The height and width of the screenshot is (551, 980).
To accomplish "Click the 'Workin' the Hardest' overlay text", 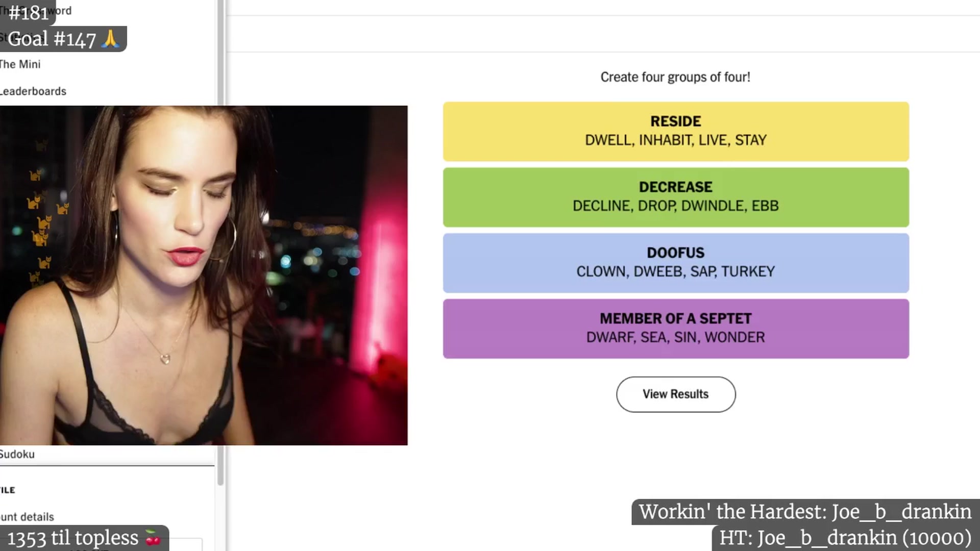I will (x=805, y=512).
